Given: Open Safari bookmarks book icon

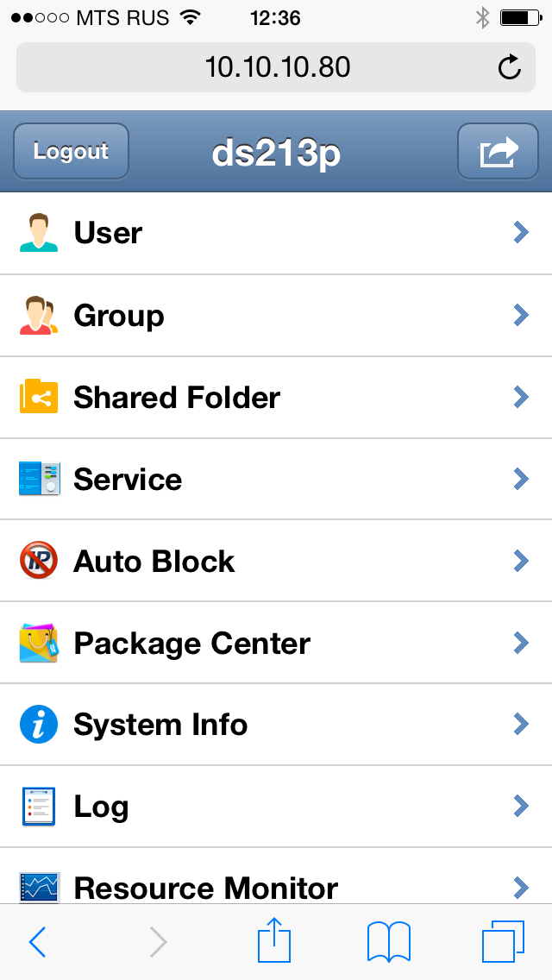Looking at the screenshot, I should pos(388,942).
